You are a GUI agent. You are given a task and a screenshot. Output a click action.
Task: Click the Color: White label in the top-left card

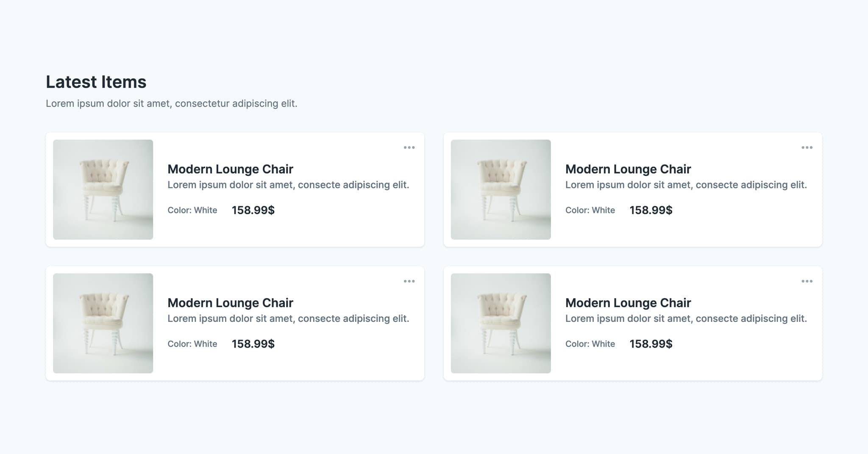click(192, 210)
